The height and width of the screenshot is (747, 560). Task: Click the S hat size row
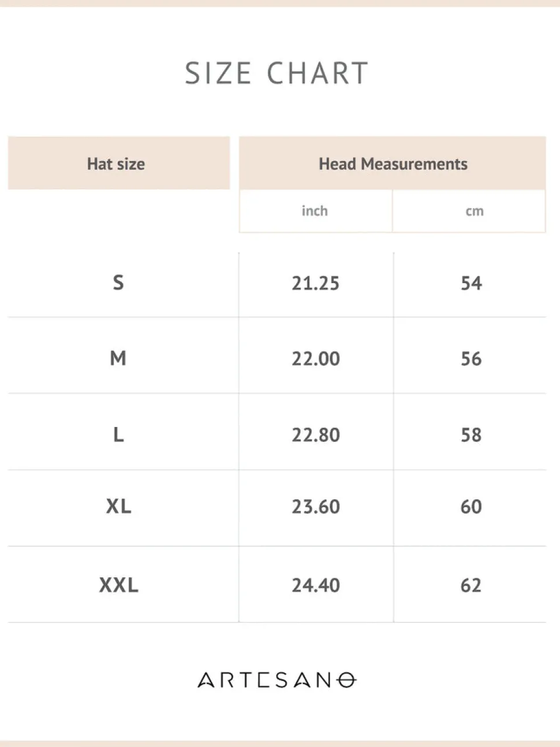(x=277, y=283)
